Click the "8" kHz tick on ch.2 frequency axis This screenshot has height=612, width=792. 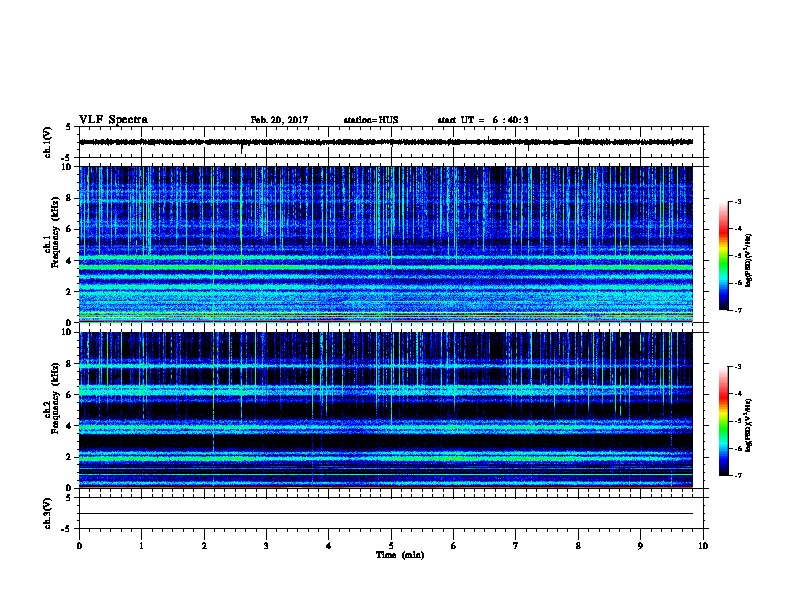click(70, 364)
